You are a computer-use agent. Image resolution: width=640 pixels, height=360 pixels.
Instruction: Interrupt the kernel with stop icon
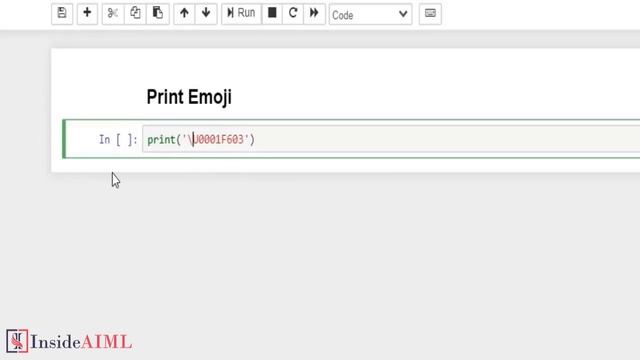[272, 13]
